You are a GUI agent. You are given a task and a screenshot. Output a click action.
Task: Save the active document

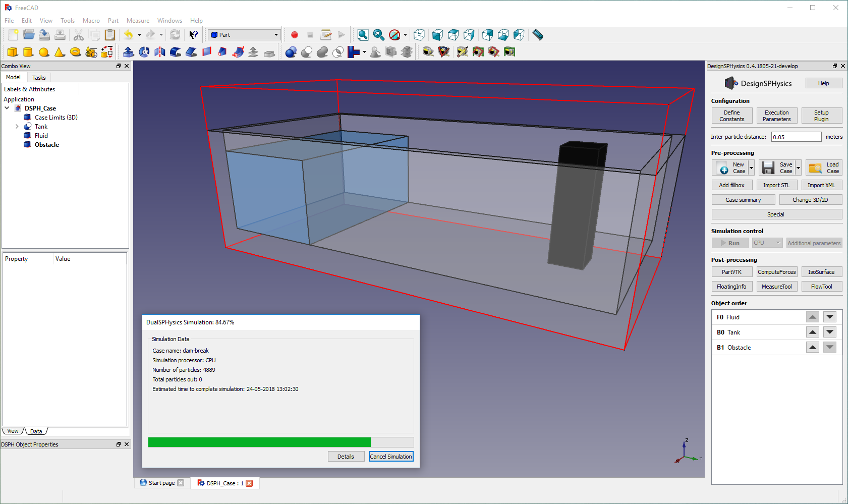coord(44,35)
